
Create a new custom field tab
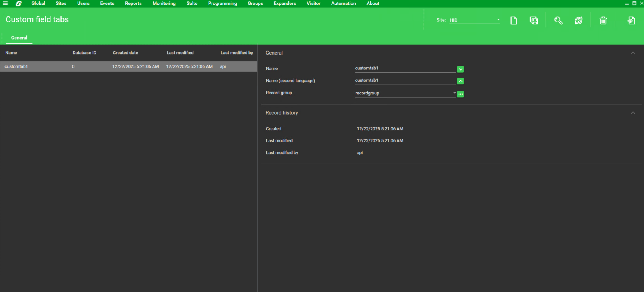click(514, 21)
